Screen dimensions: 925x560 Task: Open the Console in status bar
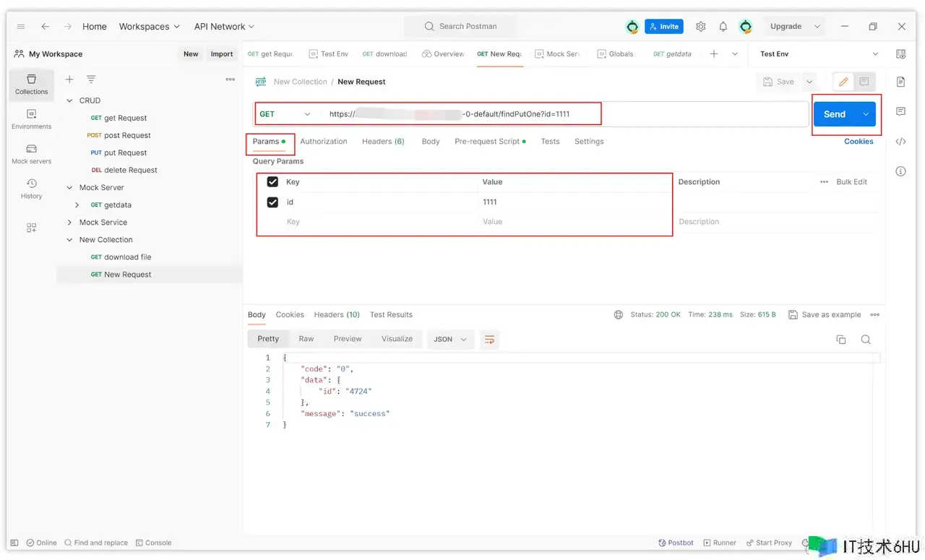[x=153, y=543]
